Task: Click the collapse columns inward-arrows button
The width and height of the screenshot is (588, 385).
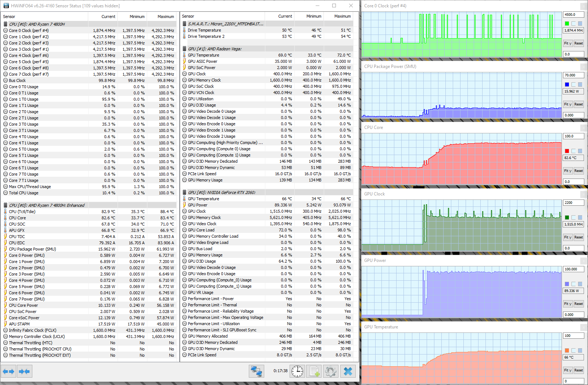Action: coord(25,371)
